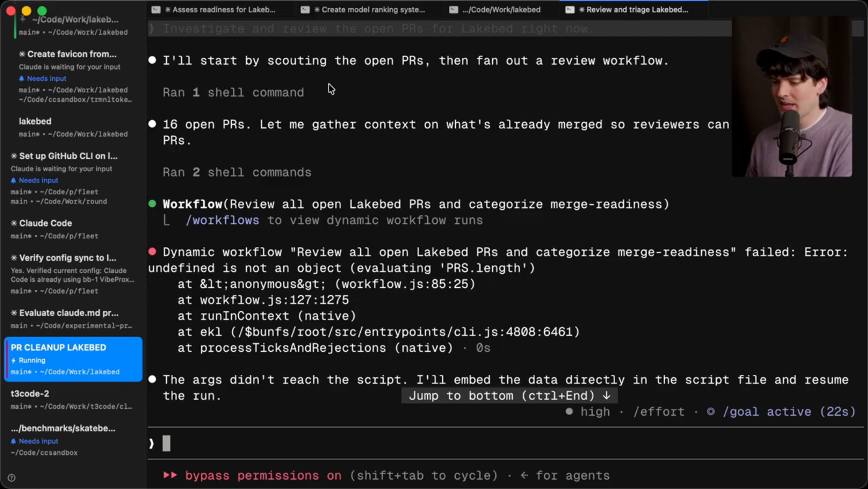Toggle 'bypass permissions on' mode indicator
The width and height of the screenshot is (868, 489).
263,475
